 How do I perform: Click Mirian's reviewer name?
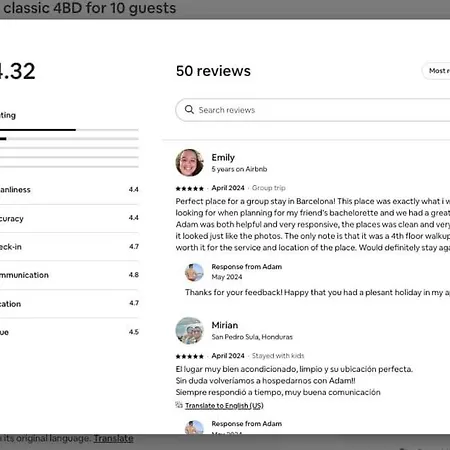coord(225,325)
